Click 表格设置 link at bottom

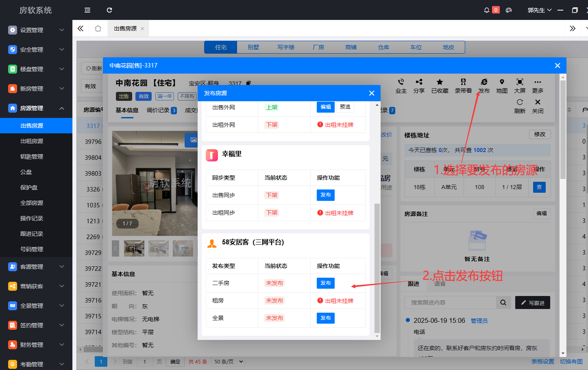click(542, 361)
